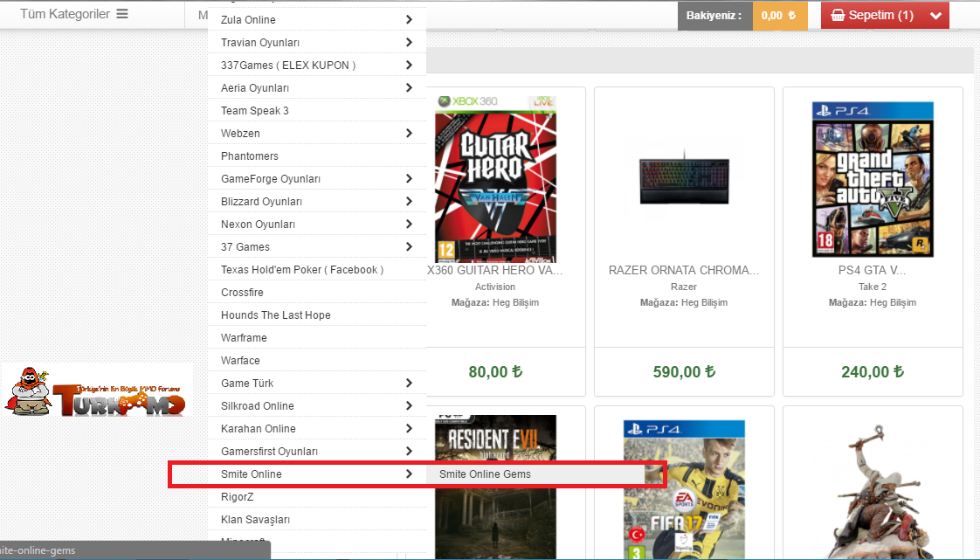Viewport: 980px width, 560px height.
Task: Expand the Webzen submenu arrow
Action: coord(409,133)
